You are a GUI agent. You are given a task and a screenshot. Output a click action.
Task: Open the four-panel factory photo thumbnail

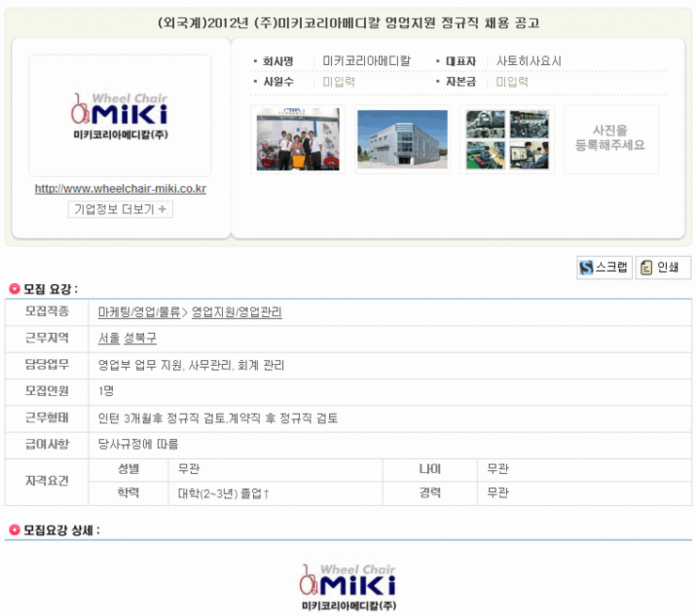click(507, 139)
